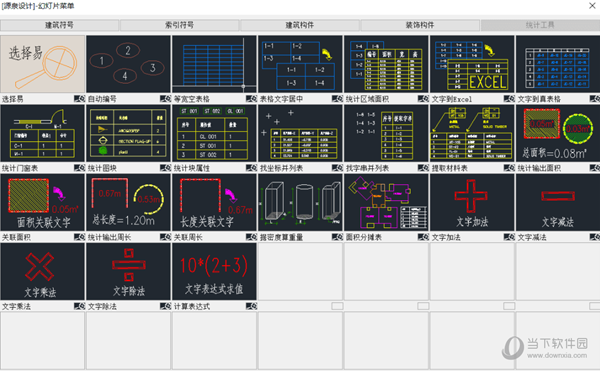
Task: Pick the 表格文字居中 thumbnail
Action: (300, 64)
